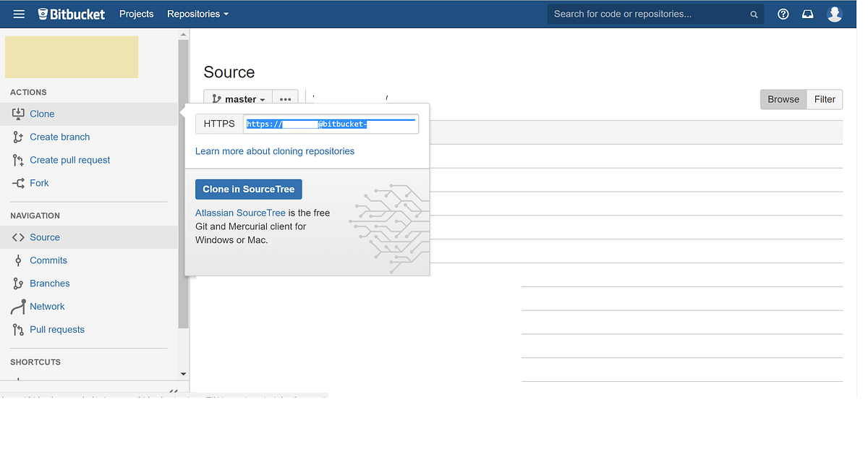Click the Bitbucket logo

pyautogui.click(x=72, y=14)
